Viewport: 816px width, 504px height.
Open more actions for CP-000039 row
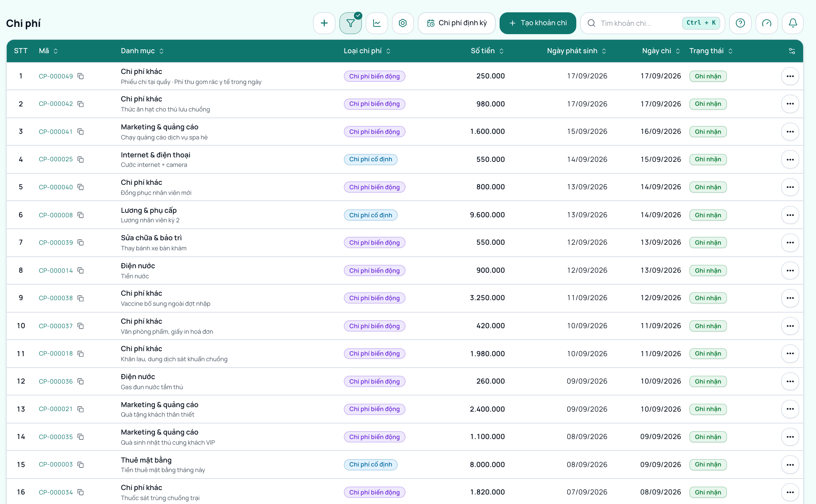pyautogui.click(x=790, y=242)
